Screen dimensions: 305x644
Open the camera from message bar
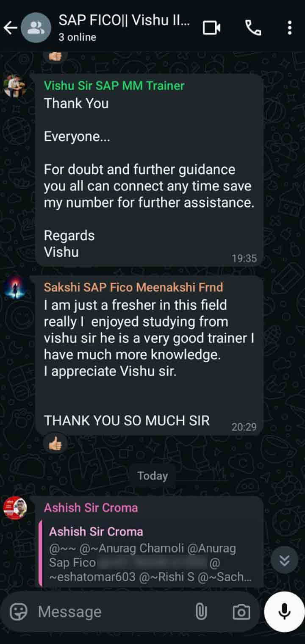pyautogui.click(x=241, y=612)
